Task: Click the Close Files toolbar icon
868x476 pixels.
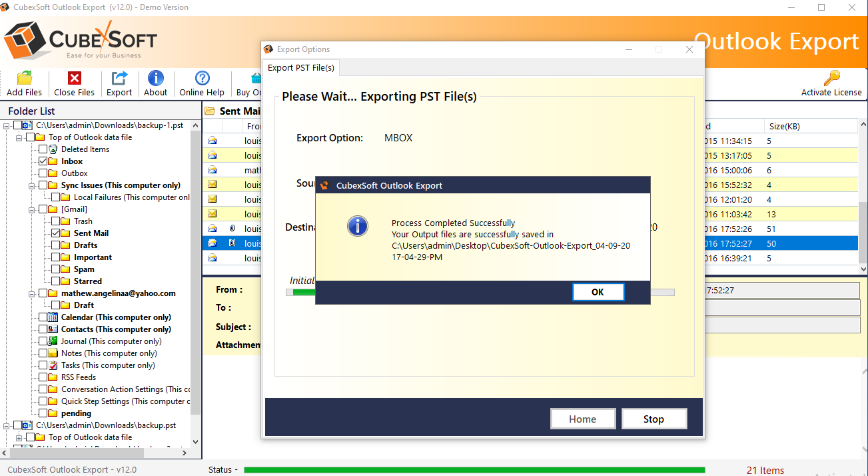Action: (x=74, y=78)
